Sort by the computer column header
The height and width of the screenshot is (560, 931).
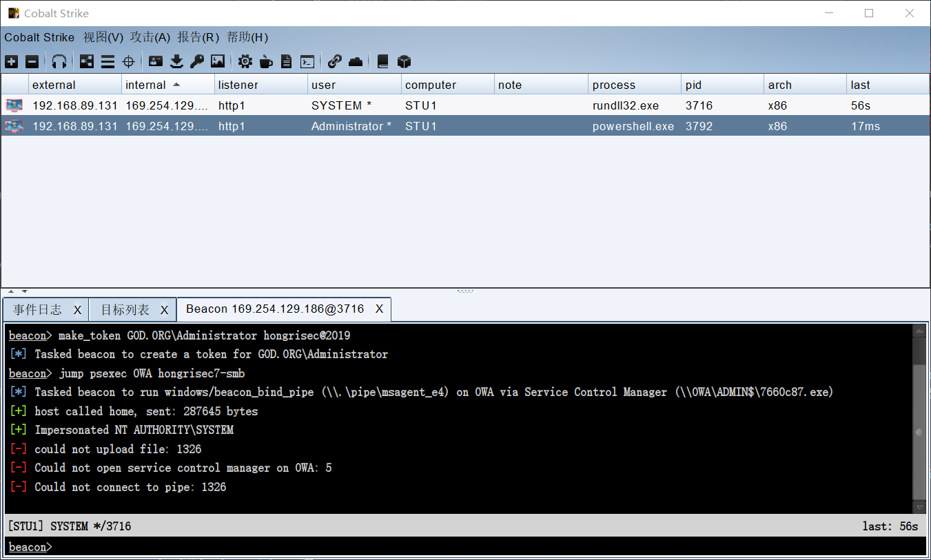pyautogui.click(x=448, y=85)
